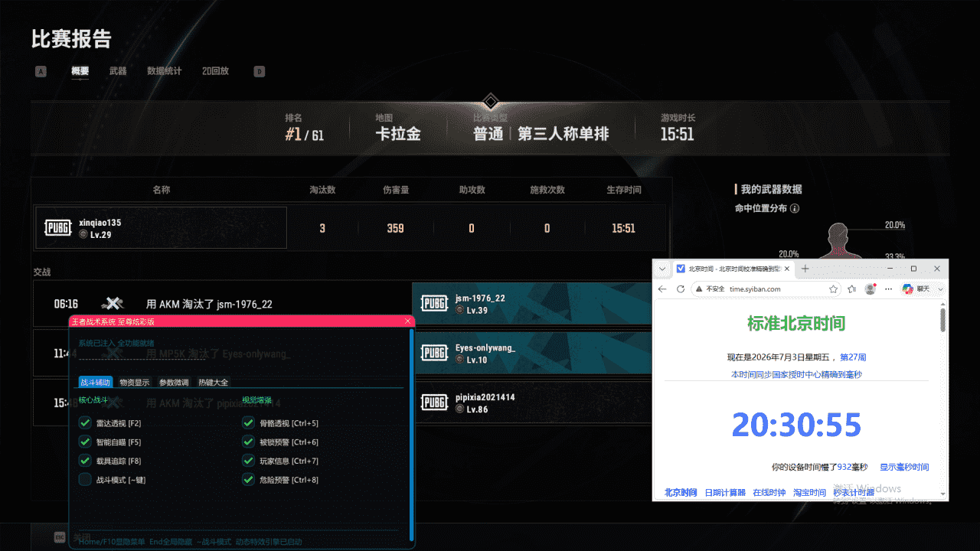980x551 pixels.
Task: Click the 06:16 AKM elimination entry
Action: tap(222, 304)
